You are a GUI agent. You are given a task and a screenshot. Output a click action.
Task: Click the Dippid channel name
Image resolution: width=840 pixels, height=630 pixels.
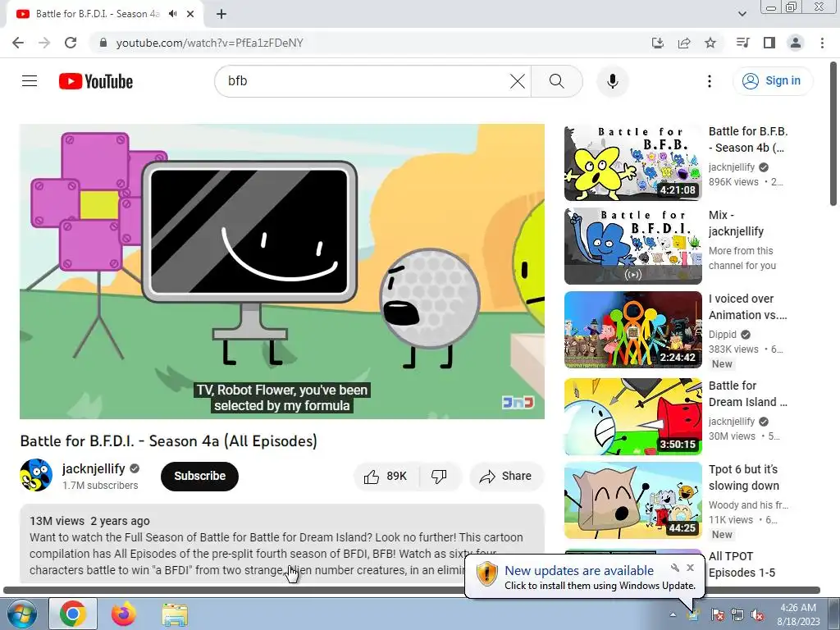tap(723, 335)
